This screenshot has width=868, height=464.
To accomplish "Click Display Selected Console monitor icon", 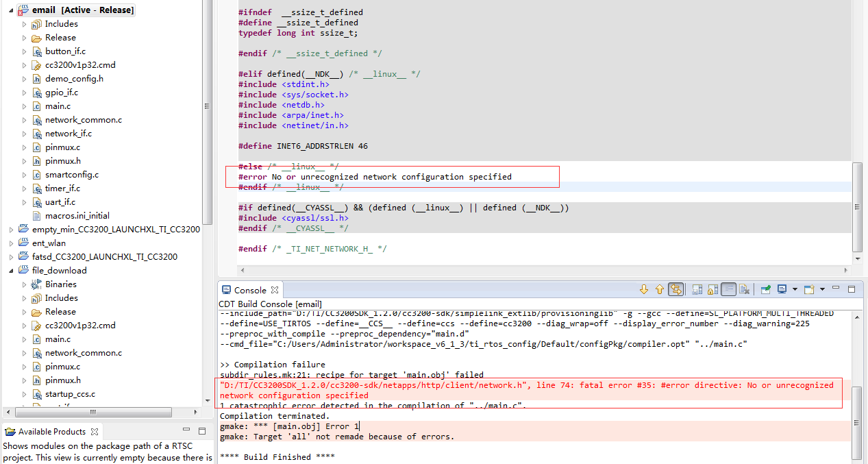I will point(782,289).
